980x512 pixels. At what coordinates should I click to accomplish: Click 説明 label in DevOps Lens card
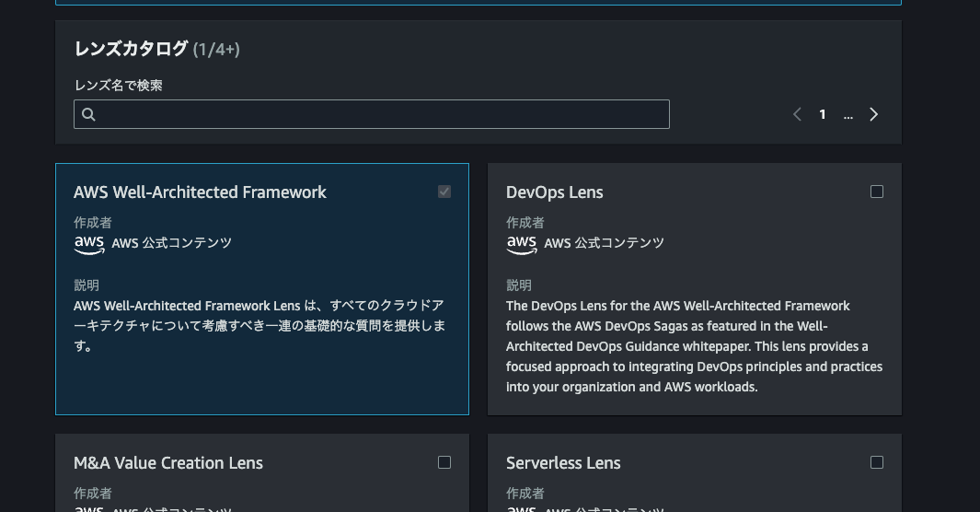click(x=519, y=285)
